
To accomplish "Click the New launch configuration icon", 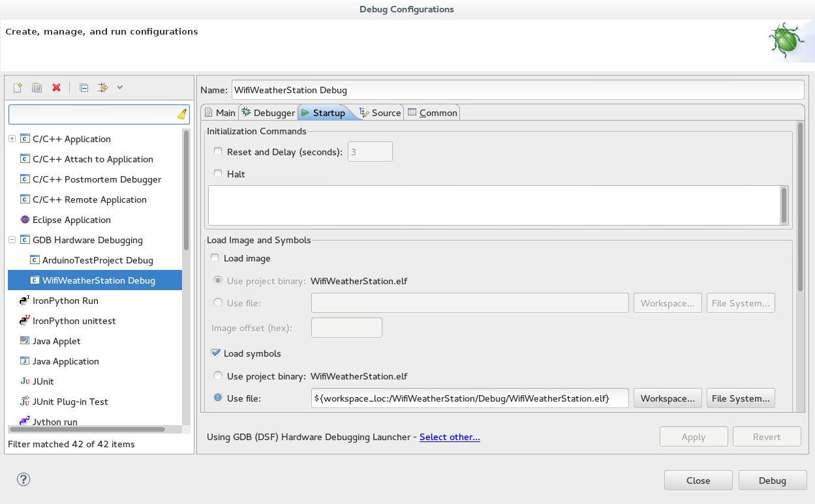I will tap(18, 87).
